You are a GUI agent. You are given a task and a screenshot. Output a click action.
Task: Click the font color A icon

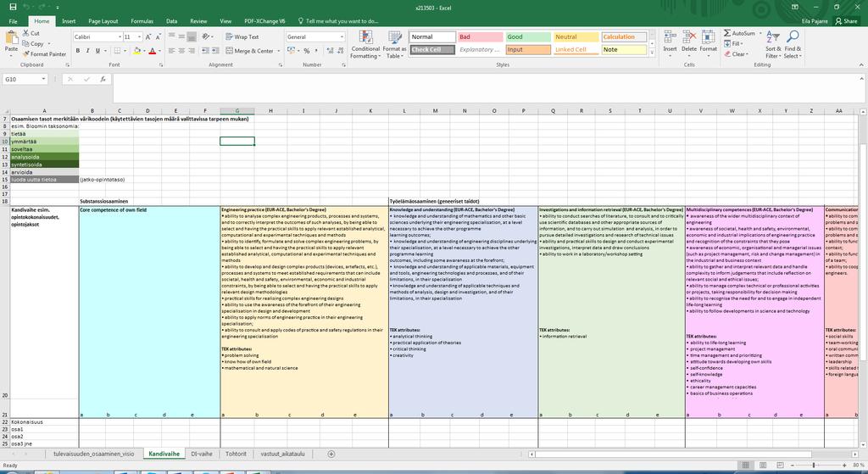[x=153, y=50]
